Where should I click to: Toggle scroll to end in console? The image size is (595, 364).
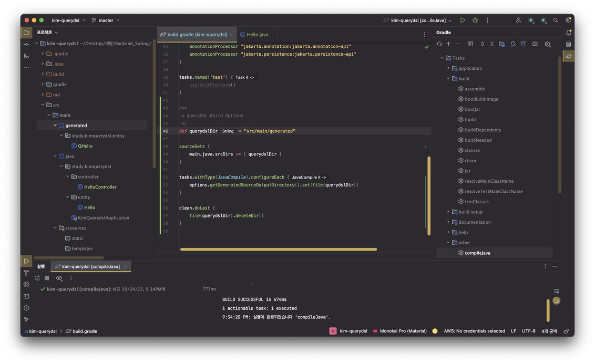pyautogui.click(x=556, y=300)
